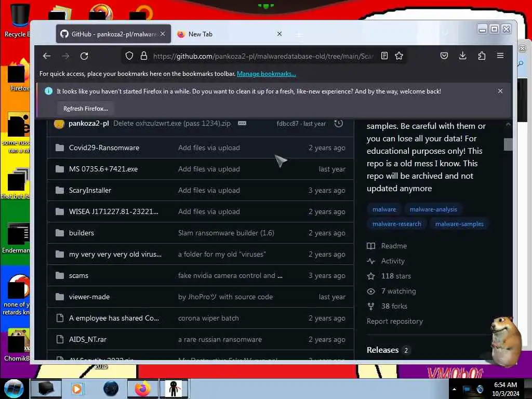Show hidden system tray icons arrow
Viewport: 532px width, 399px height.
[x=454, y=389]
